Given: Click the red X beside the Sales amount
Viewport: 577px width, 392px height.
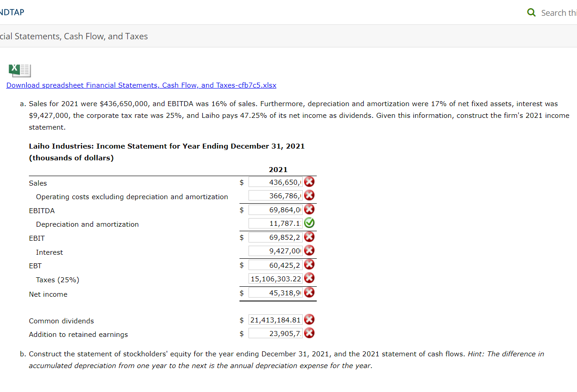Looking at the screenshot, I should pos(309,182).
